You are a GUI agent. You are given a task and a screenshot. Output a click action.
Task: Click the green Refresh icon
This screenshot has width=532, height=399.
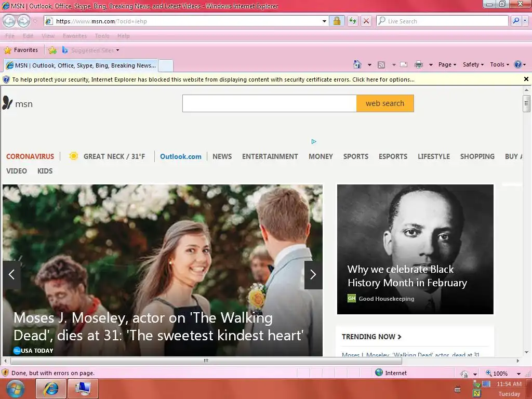(x=353, y=21)
